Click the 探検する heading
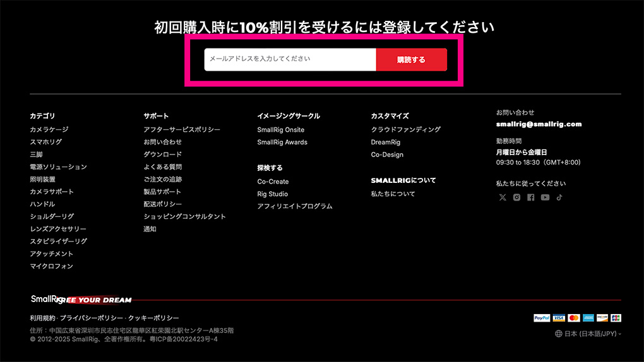644x362 pixels. 270,168
